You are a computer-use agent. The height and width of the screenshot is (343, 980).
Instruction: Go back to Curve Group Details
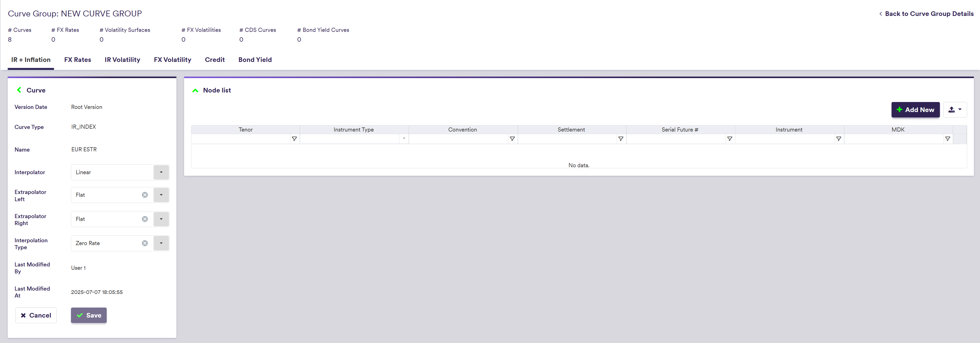click(926, 14)
